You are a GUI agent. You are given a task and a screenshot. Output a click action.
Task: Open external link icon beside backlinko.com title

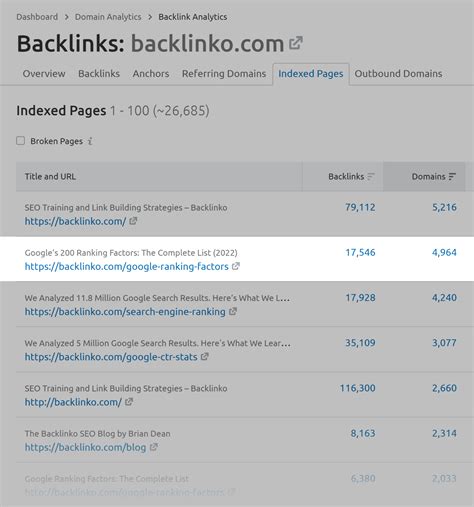coord(296,43)
